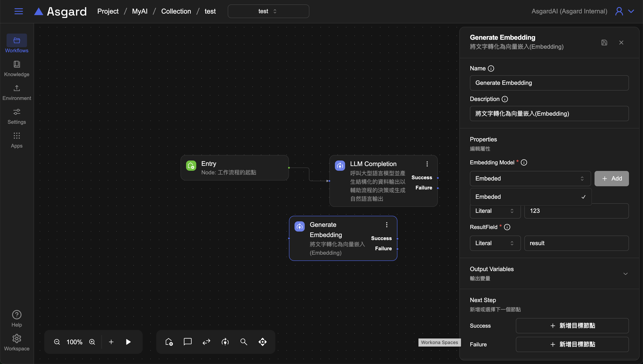This screenshot has width=643, height=364.
Task: Click the save icon in Generate Embedding panel
Action: [604, 43]
